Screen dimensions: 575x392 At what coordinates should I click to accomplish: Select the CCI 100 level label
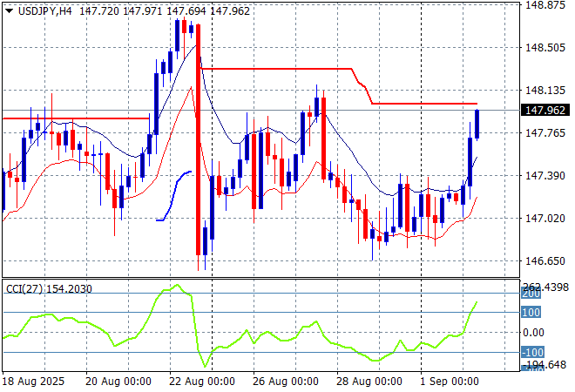tap(531, 313)
